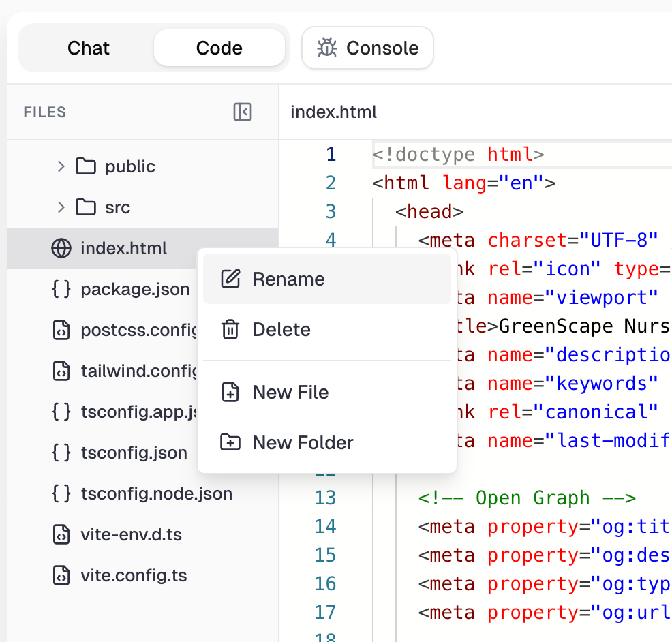
Task: Click the name="viewport" attribute text
Action: pos(573,298)
